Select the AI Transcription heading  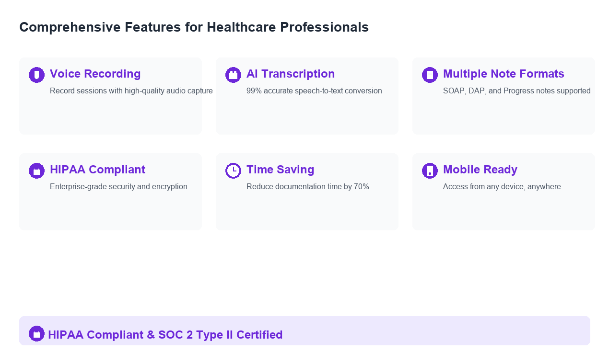[290, 74]
